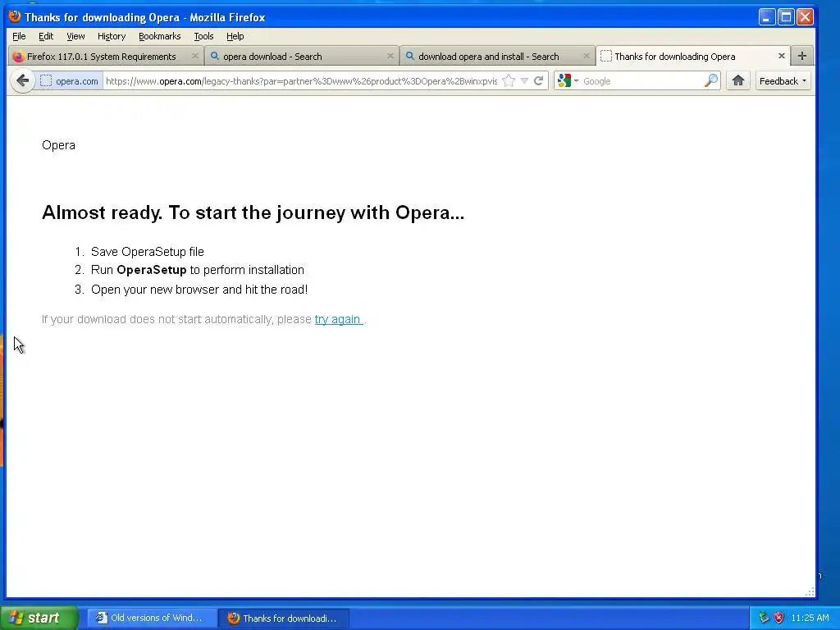Viewport: 840px width, 630px height.
Task: Click the 11:25 AM clock
Action: tap(810, 618)
